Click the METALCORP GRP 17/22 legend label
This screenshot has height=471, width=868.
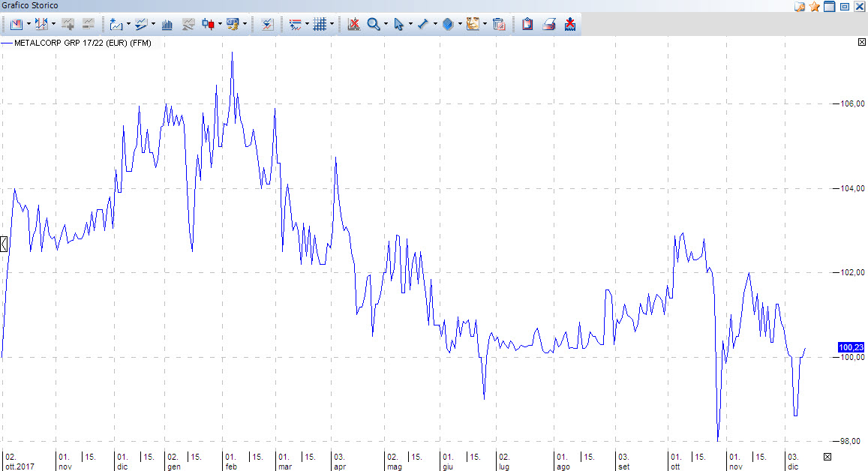[83, 43]
